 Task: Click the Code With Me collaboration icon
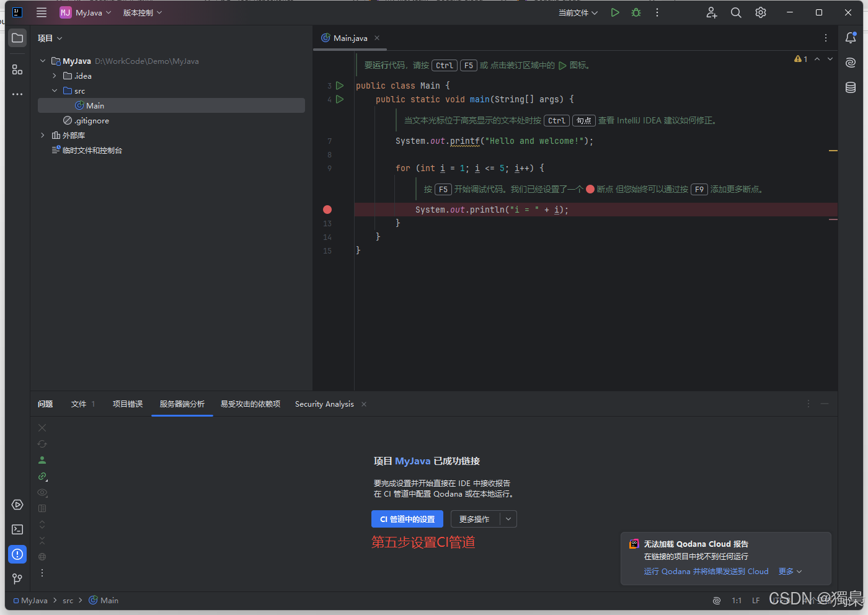coord(711,12)
